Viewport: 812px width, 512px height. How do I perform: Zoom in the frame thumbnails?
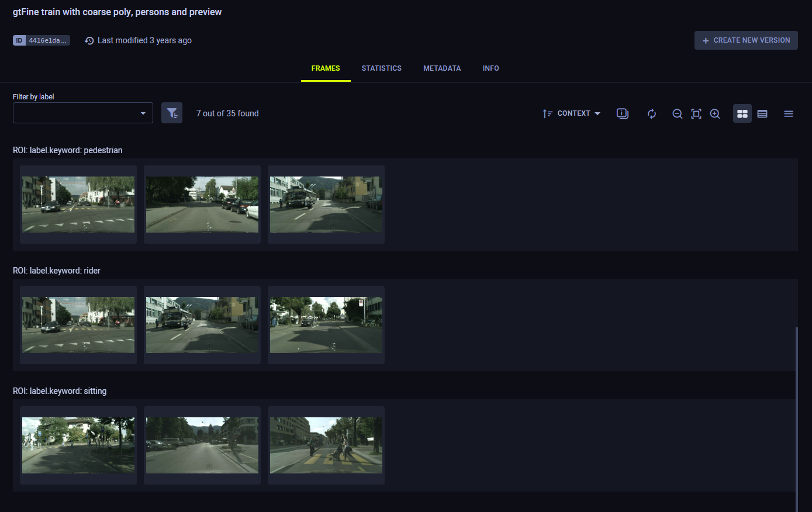[715, 113]
